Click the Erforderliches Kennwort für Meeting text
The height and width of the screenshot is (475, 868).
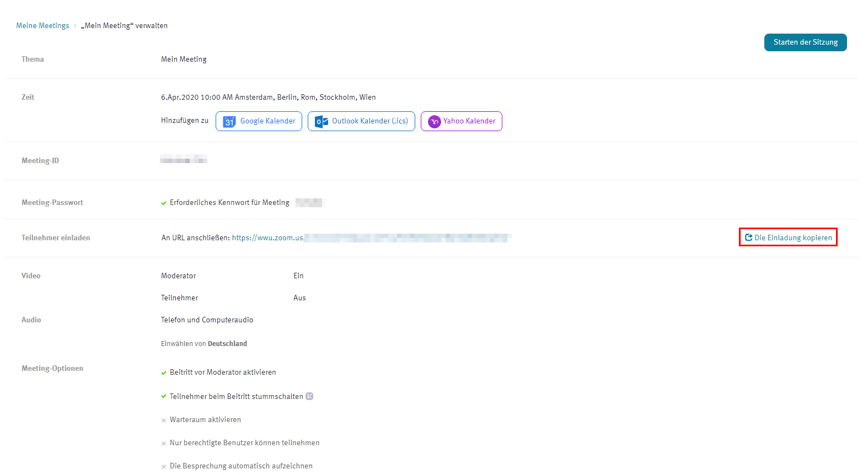pyautogui.click(x=229, y=202)
